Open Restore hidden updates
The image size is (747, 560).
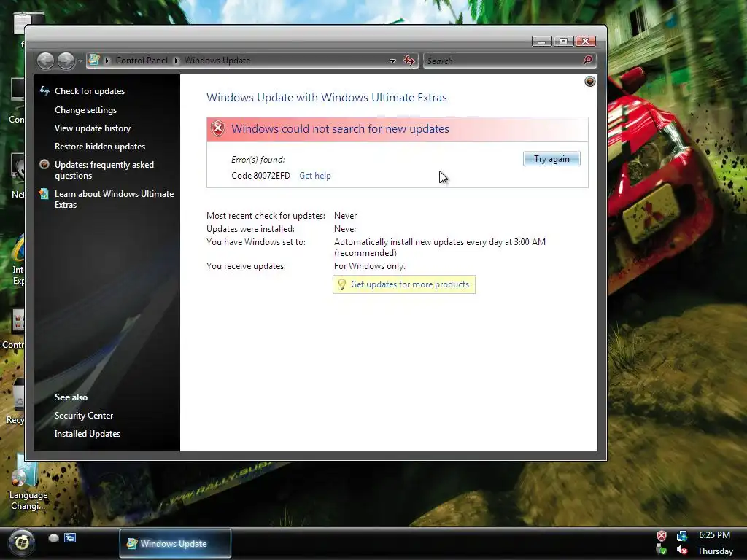coord(100,146)
